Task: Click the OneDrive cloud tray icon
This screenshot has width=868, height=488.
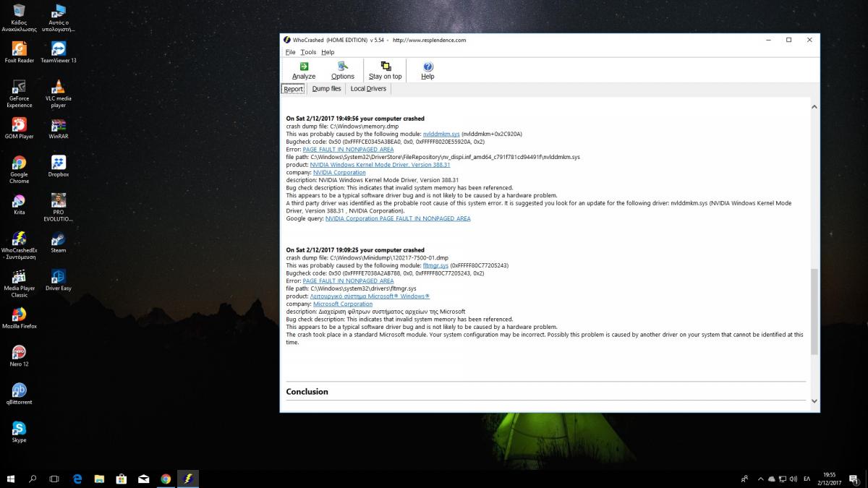Action: [x=771, y=479]
